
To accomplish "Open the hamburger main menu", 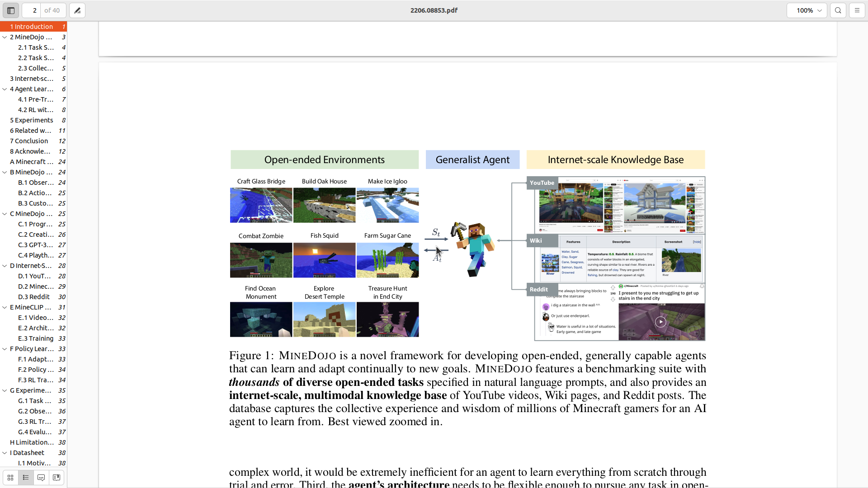I will [857, 10].
